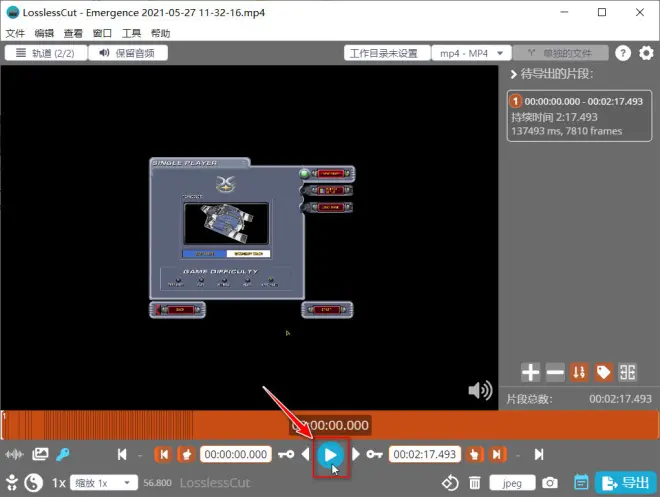Viewport: 660px width, 497px height.
Task: Set cut start to current position
Action: [186, 454]
